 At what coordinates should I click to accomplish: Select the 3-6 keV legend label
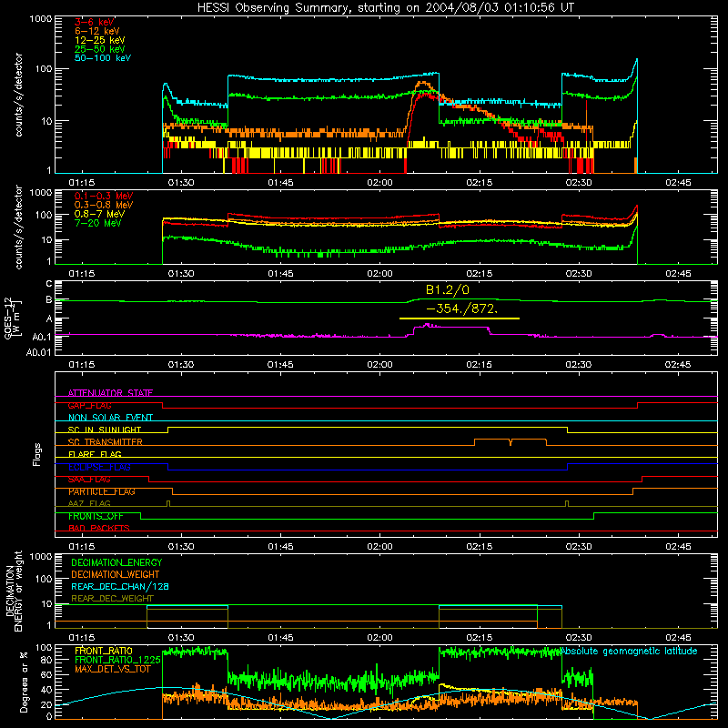pyautogui.click(x=95, y=22)
